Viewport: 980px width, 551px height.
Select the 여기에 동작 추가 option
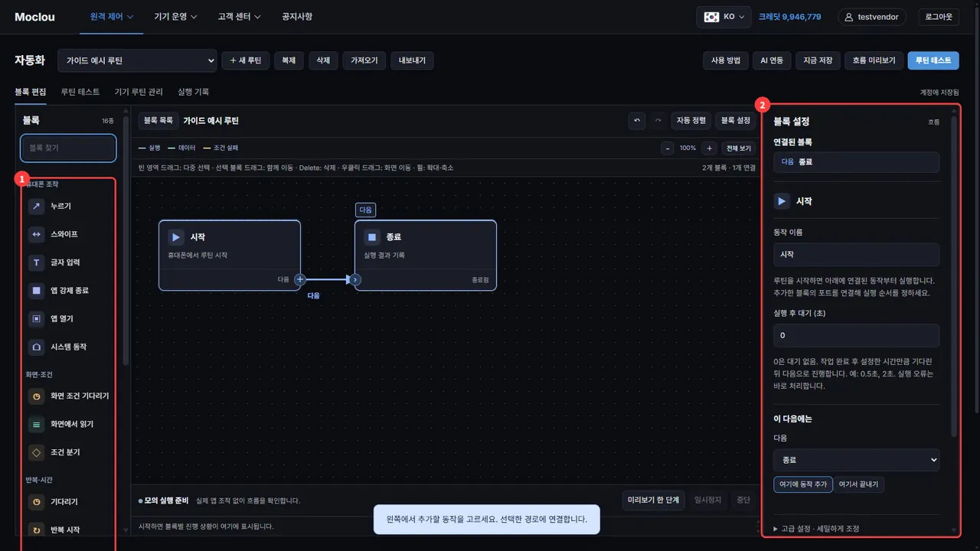[x=803, y=484]
